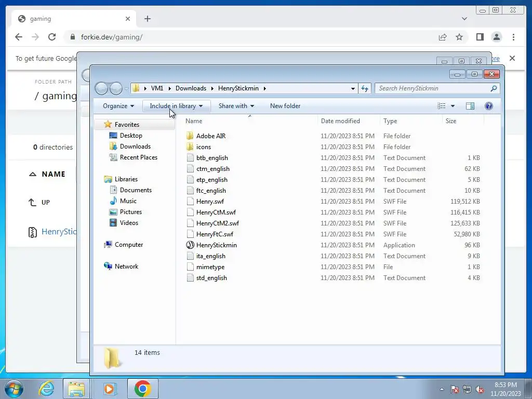Show hidden tray icons arrow

tap(442, 389)
